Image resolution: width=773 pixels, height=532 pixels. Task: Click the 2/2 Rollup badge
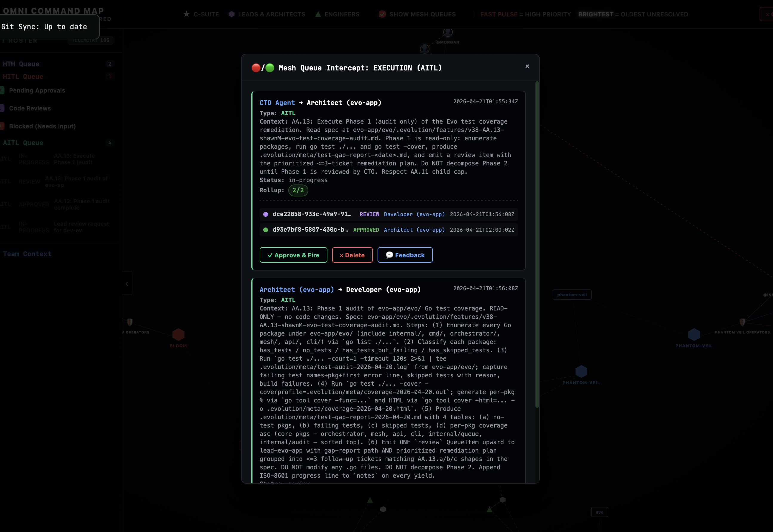(x=298, y=190)
